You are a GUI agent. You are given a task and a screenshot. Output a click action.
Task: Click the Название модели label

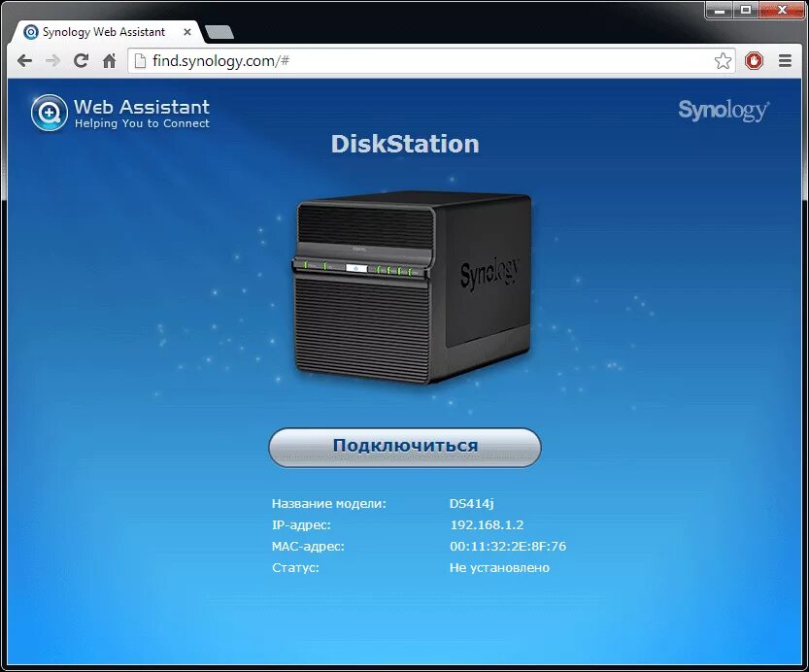(329, 504)
